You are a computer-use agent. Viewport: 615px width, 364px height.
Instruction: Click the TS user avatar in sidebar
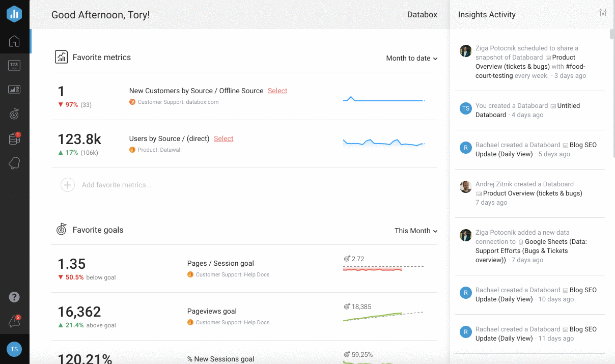tap(14, 349)
